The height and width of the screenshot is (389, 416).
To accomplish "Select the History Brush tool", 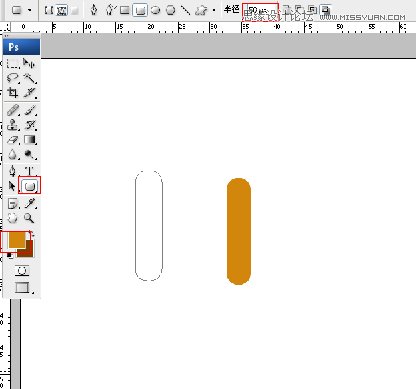I will coord(30,125).
